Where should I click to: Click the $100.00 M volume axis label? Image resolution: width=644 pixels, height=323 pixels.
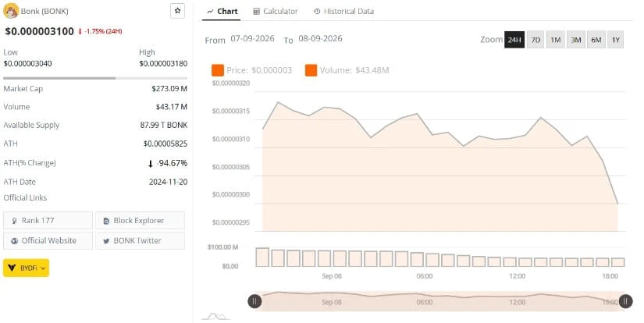pyautogui.click(x=222, y=247)
